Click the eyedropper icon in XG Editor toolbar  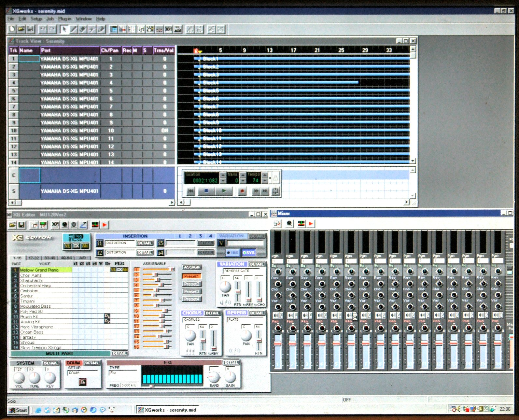(x=83, y=225)
